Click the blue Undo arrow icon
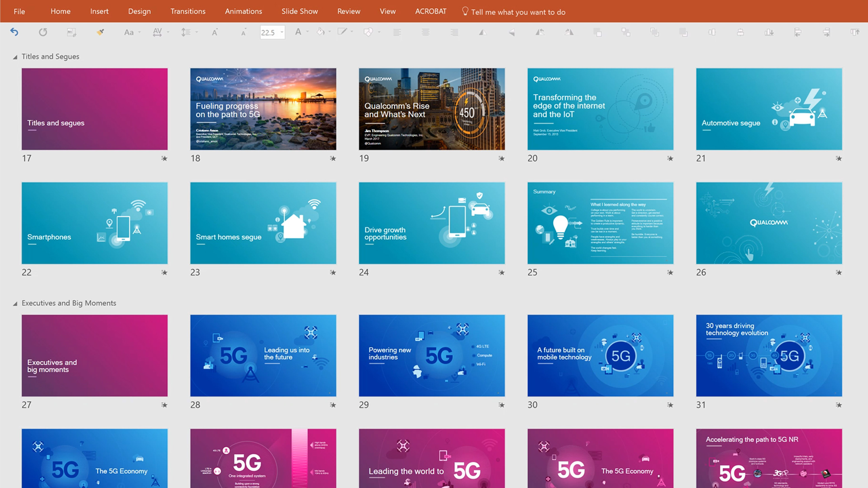 pyautogui.click(x=14, y=32)
